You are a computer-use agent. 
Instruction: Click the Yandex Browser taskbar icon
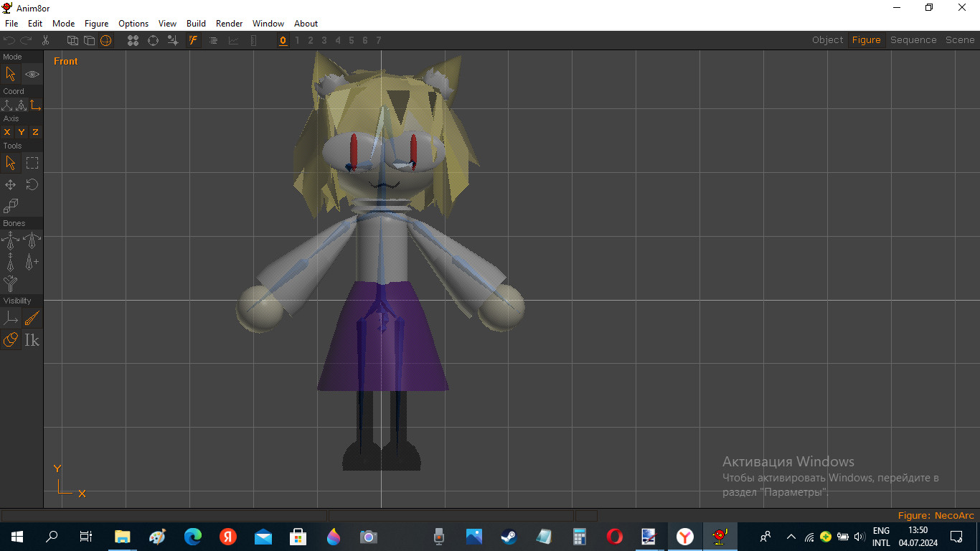tap(684, 536)
